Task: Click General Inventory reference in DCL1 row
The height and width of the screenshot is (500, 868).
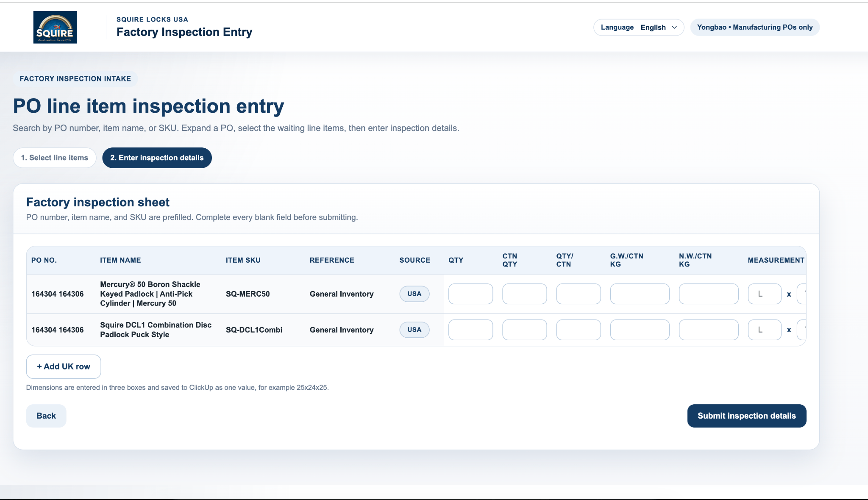Action: [342, 330]
